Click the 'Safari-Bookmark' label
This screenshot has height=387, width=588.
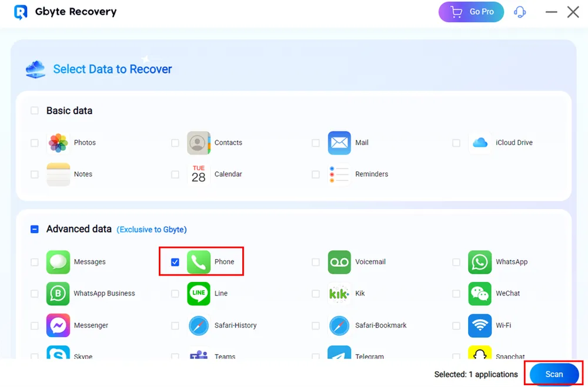pos(381,325)
